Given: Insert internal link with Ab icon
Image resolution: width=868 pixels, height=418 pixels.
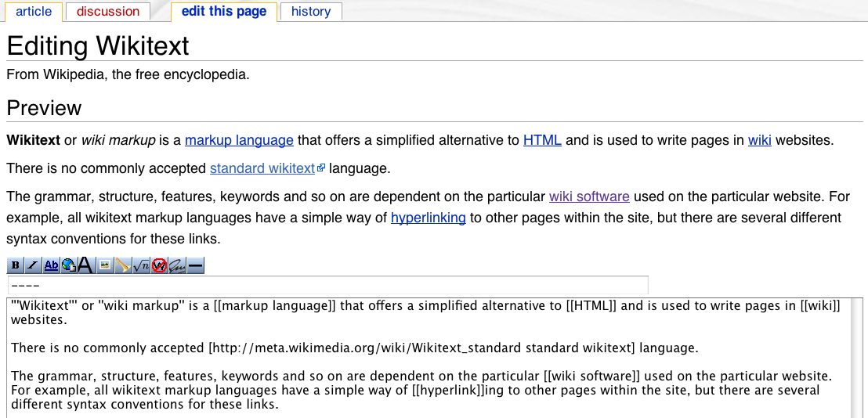Looking at the screenshot, I should pos(52,265).
